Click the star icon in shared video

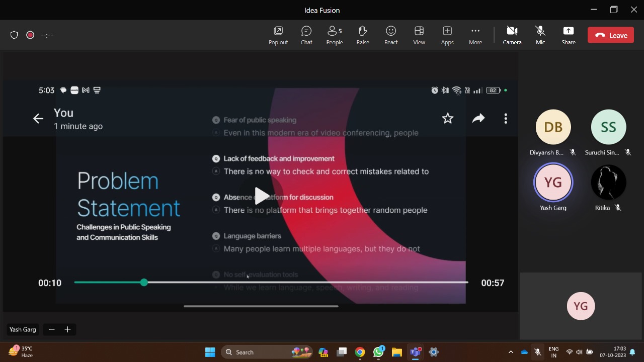pyautogui.click(x=447, y=118)
